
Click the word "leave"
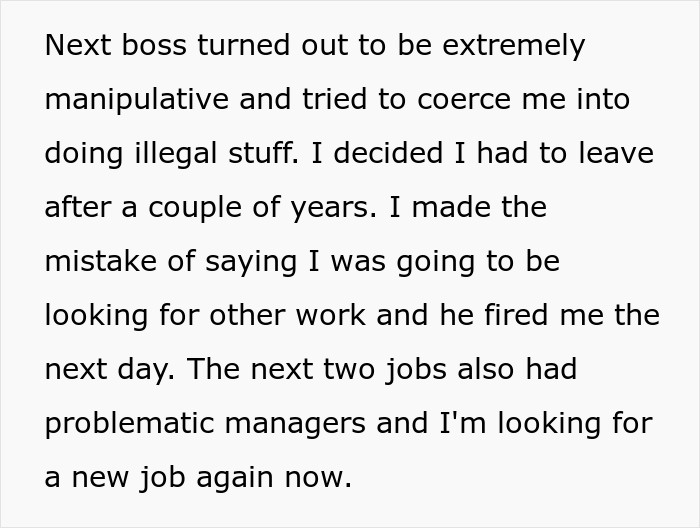(617, 153)
